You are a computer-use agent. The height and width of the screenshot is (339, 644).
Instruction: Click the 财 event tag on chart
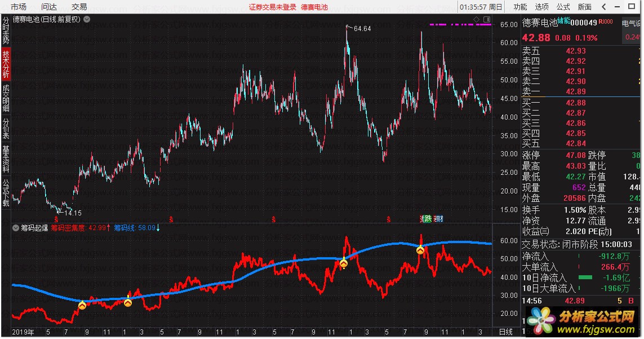click(x=439, y=219)
